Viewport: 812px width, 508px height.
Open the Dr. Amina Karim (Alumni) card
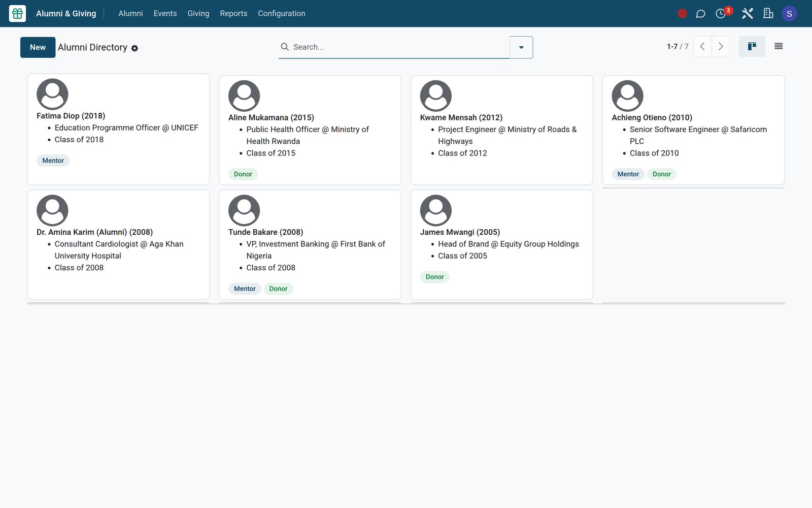click(118, 245)
